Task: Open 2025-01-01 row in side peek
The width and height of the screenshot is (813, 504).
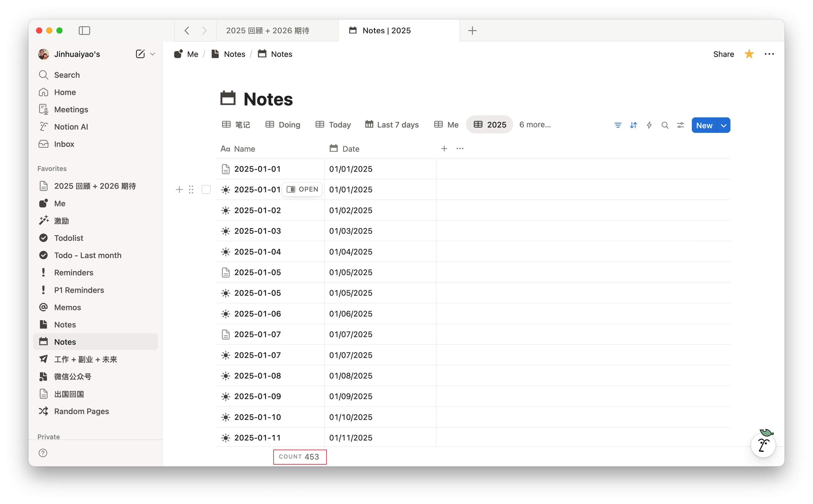Action: 302,189
